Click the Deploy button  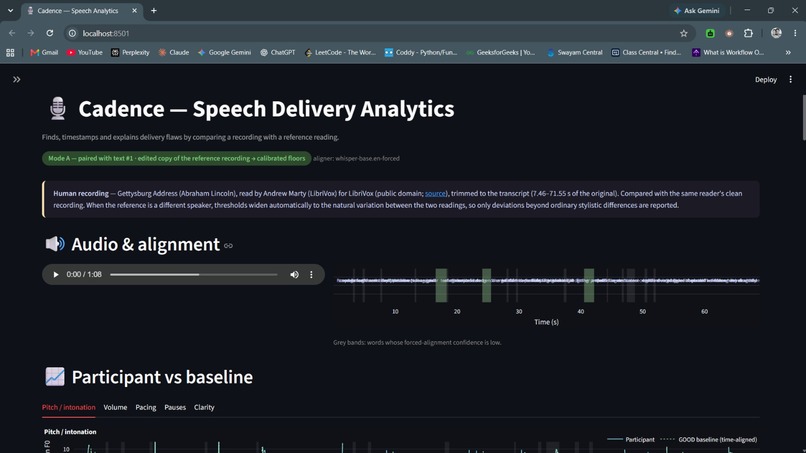pos(765,79)
